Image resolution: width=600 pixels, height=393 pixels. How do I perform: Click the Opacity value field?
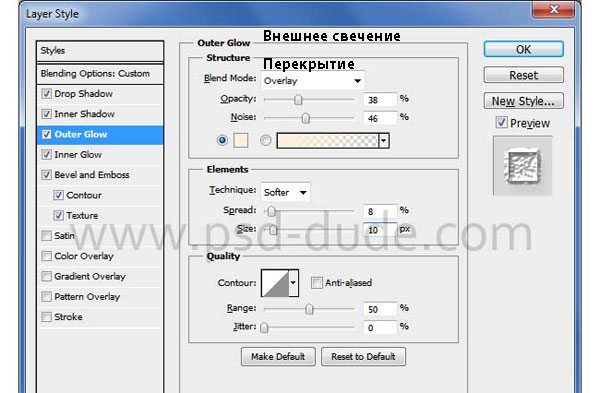[380, 100]
